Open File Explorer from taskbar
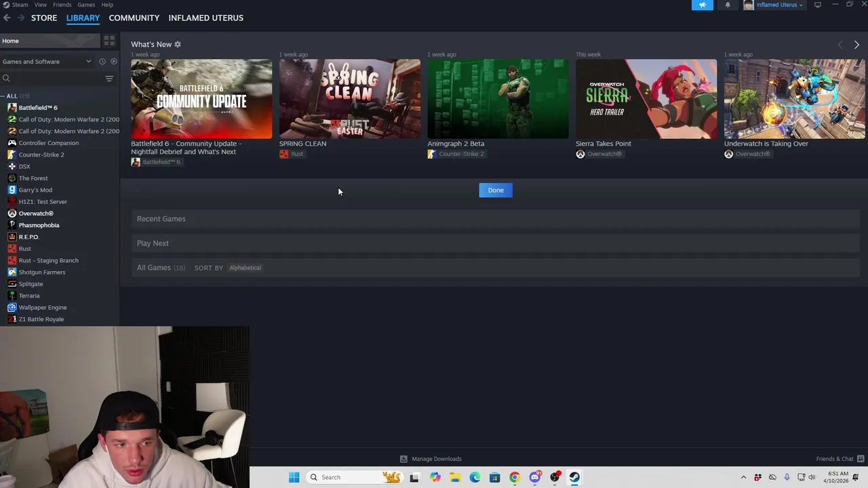The height and width of the screenshot is (488, 868). (454, 477)
